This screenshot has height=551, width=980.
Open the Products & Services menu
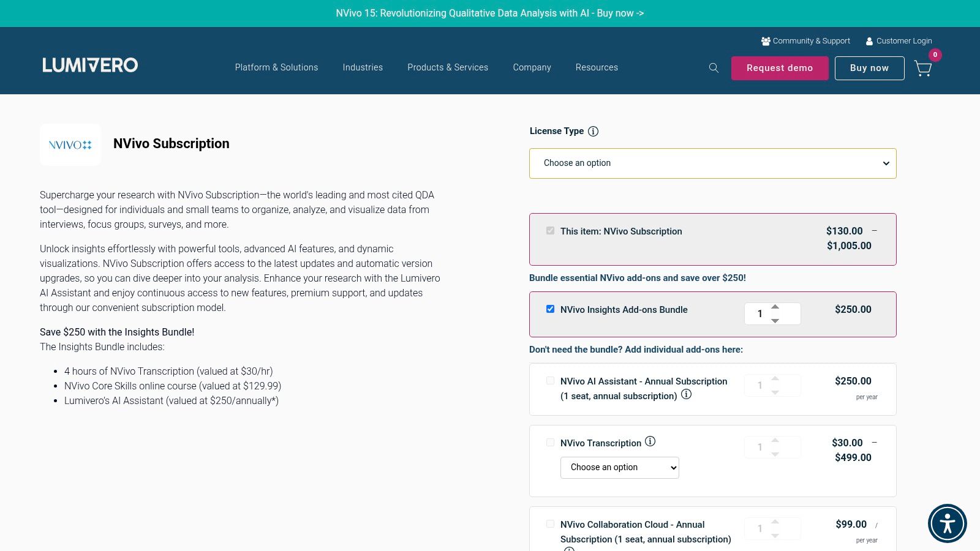tap(448, 67)
